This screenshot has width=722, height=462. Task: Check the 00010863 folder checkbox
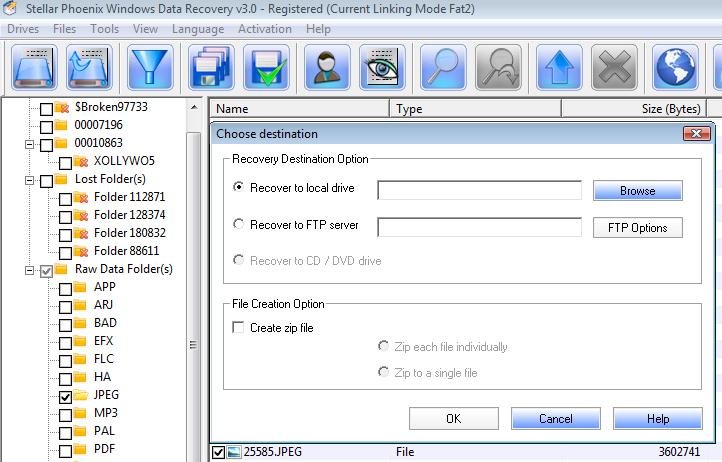click(46, 145)
